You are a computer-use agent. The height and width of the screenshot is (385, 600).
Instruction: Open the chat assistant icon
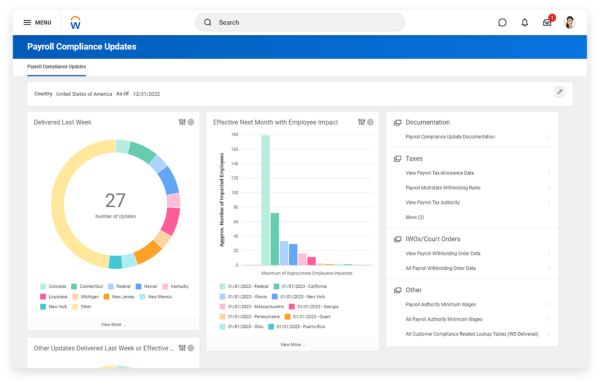502,23
